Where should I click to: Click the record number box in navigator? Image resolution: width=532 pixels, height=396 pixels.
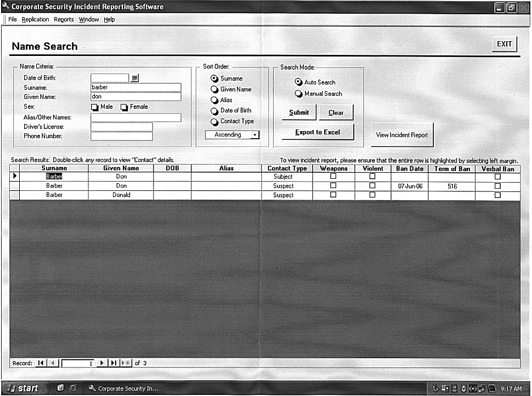78,364
